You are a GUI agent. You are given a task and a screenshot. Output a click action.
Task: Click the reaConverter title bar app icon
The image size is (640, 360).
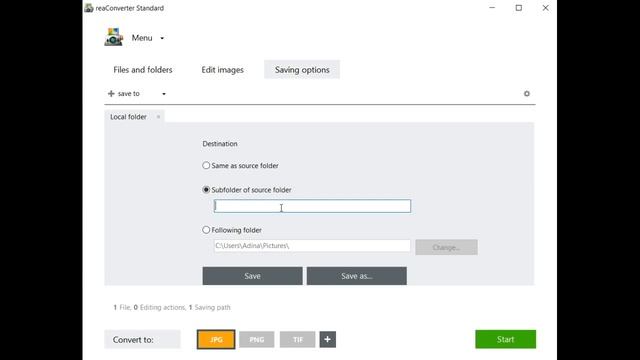click(x=89, y=8)
